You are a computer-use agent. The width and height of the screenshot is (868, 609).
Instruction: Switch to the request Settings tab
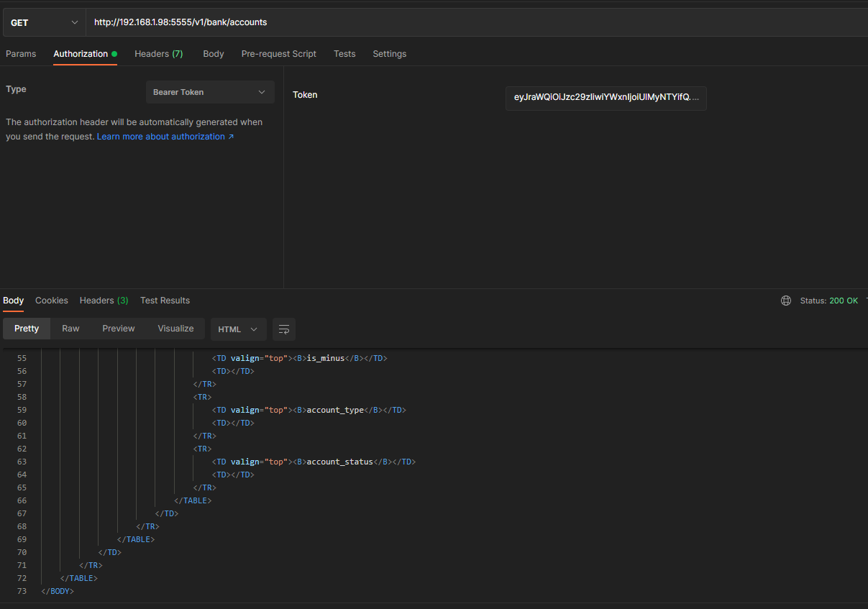pos(389,54)
